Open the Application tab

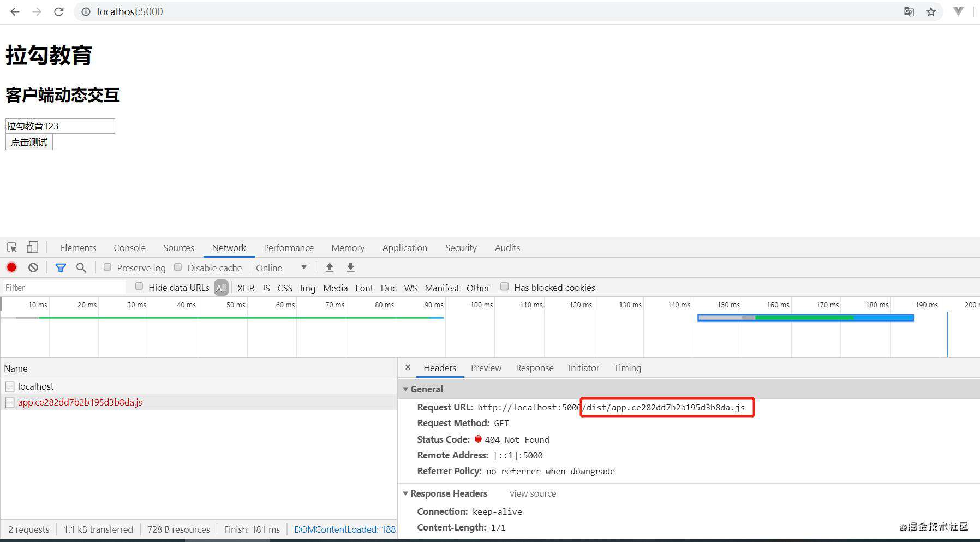(x=405, y=248)
